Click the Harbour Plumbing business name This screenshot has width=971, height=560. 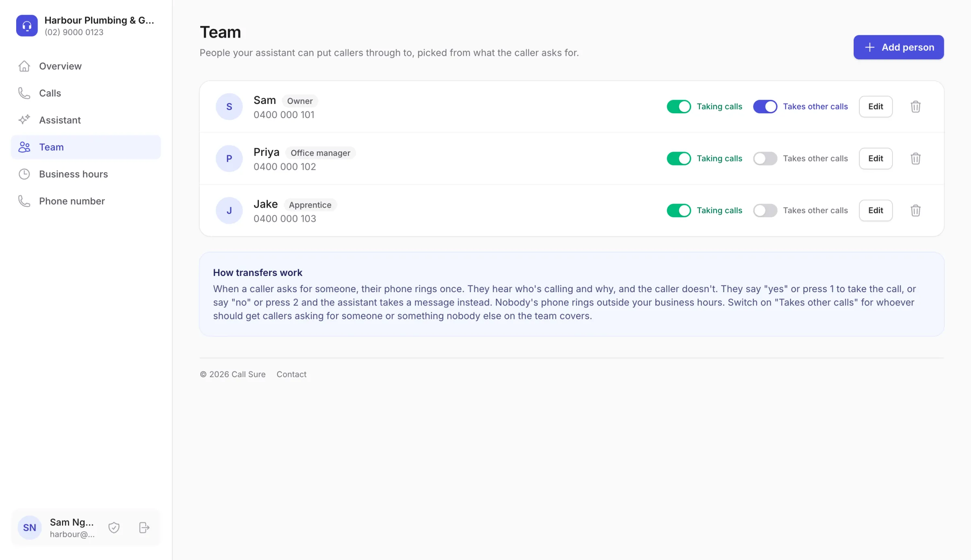point(99,20)
